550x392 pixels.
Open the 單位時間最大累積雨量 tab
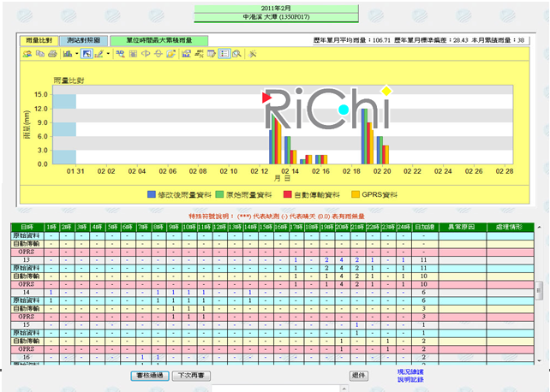pos(158,40)
